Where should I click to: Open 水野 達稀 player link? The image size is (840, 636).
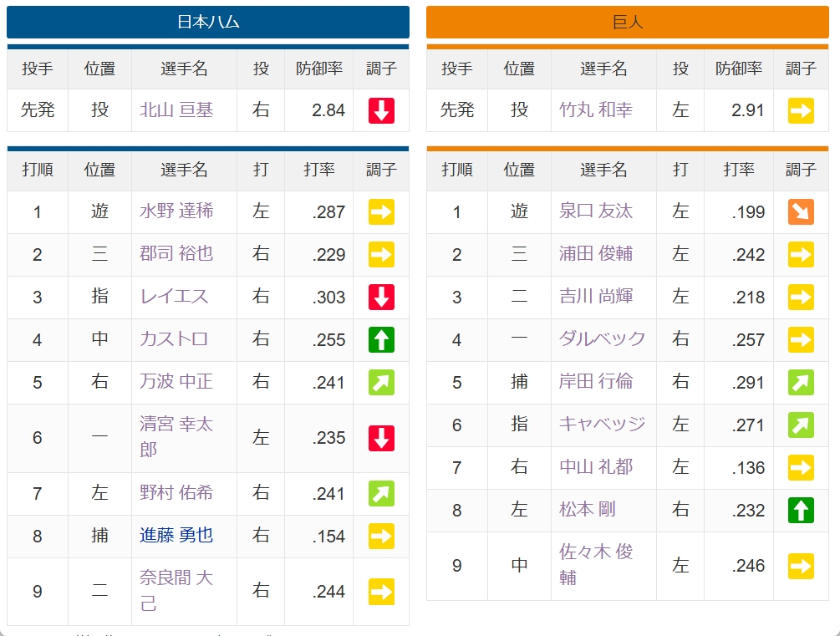(x=176, y=211)
